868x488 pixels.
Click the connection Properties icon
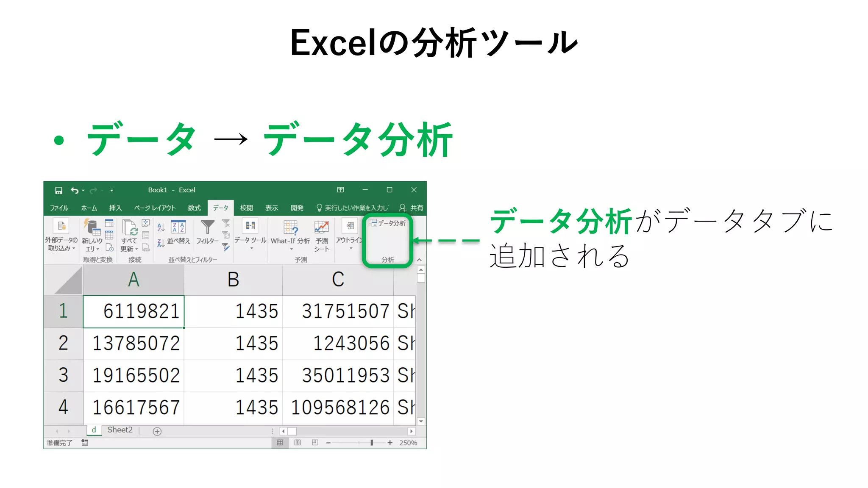(146, 235)
